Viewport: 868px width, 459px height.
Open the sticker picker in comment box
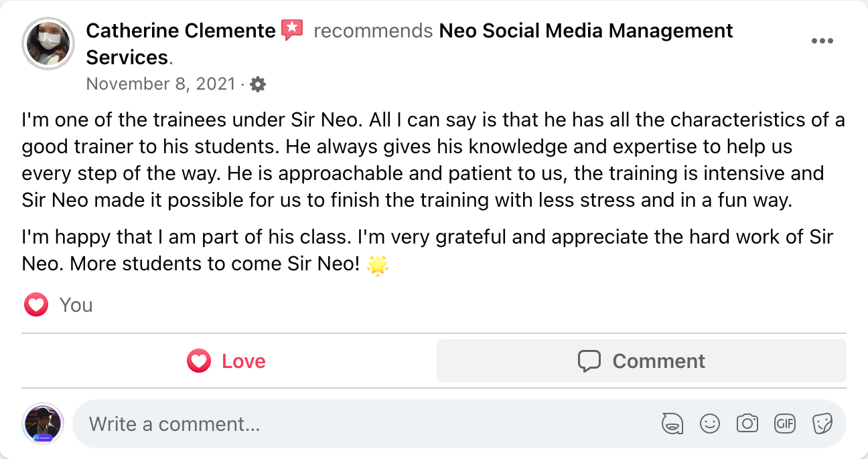(x=822, y=424)
